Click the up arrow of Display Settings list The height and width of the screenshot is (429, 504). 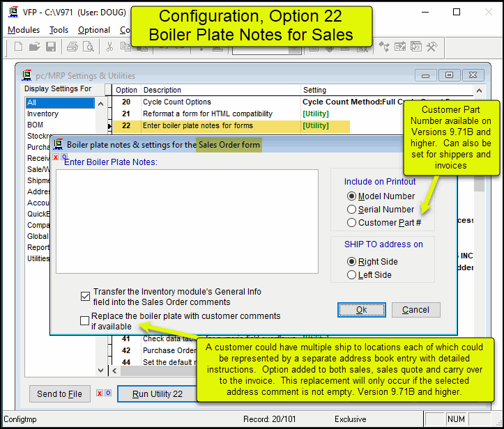tap(100, 104)
